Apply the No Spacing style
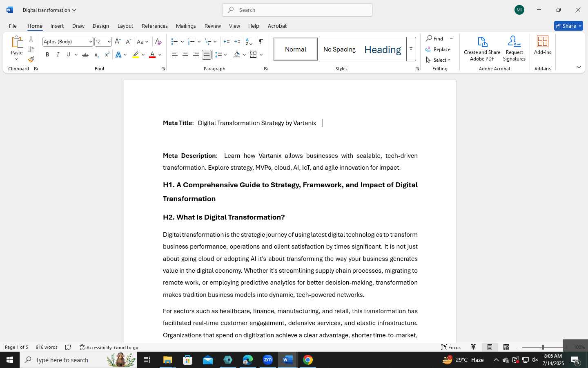 click(339, 49)
